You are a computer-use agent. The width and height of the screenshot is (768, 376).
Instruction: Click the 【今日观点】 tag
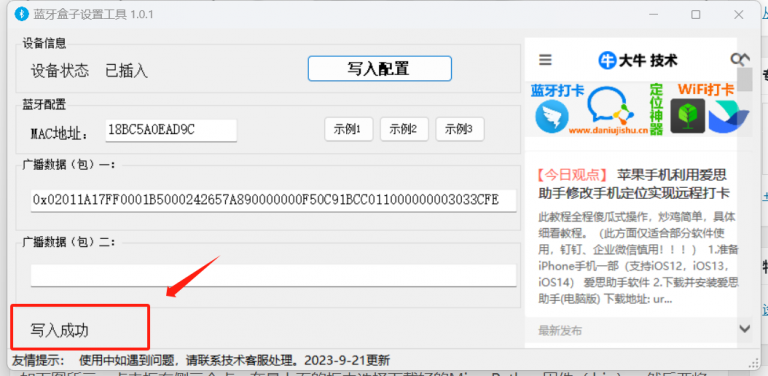[x=572, y=175]
